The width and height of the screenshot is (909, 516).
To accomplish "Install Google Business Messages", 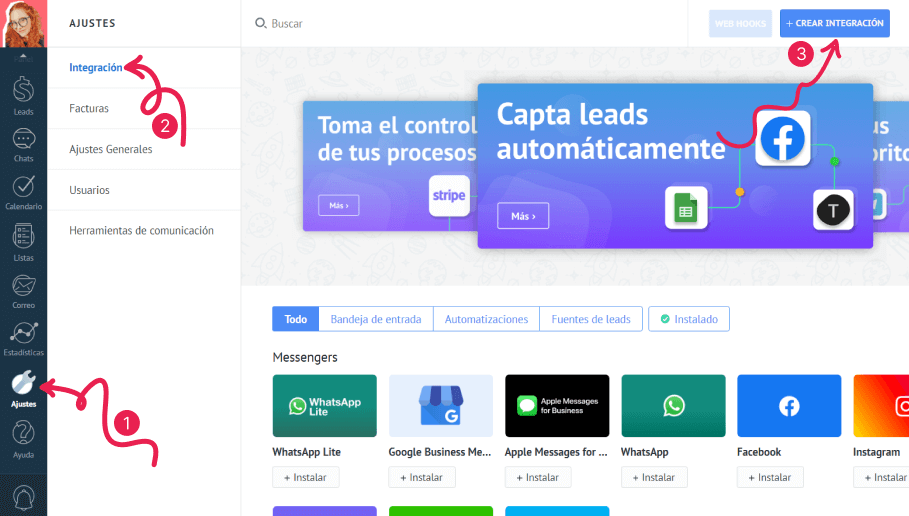I will tap(422, 477).
